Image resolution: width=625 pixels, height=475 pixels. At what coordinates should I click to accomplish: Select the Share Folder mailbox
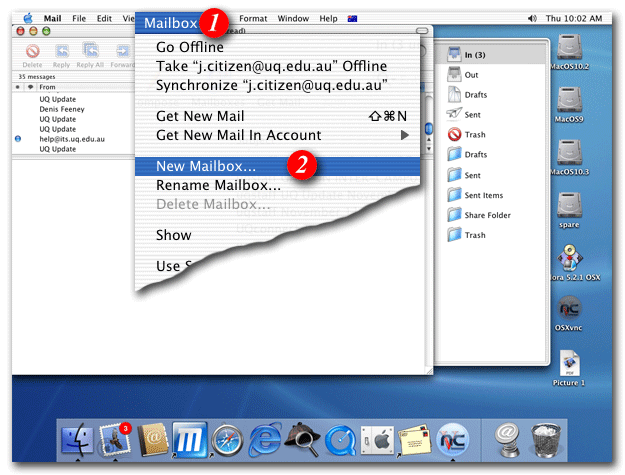pos(486,215)
